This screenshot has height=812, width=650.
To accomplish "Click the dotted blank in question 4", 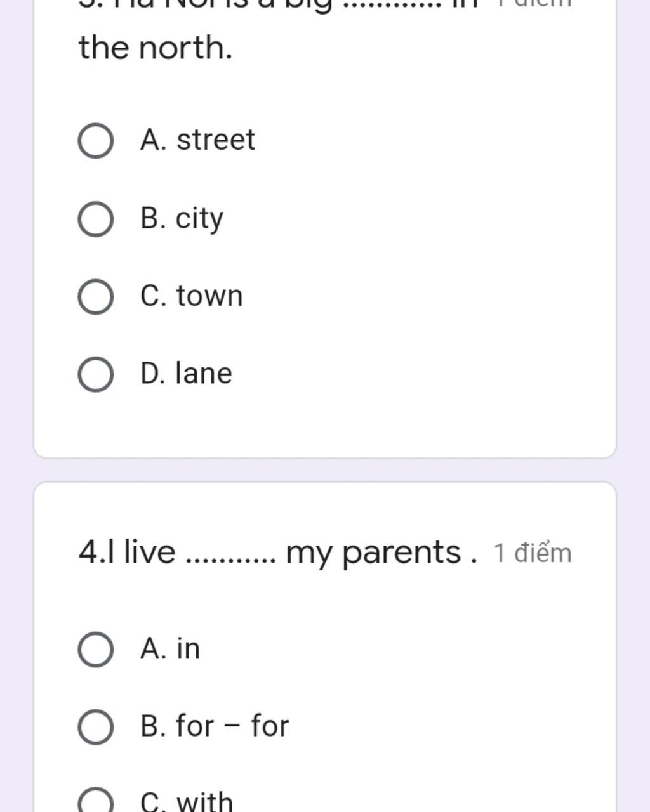I will coord(231,558).
